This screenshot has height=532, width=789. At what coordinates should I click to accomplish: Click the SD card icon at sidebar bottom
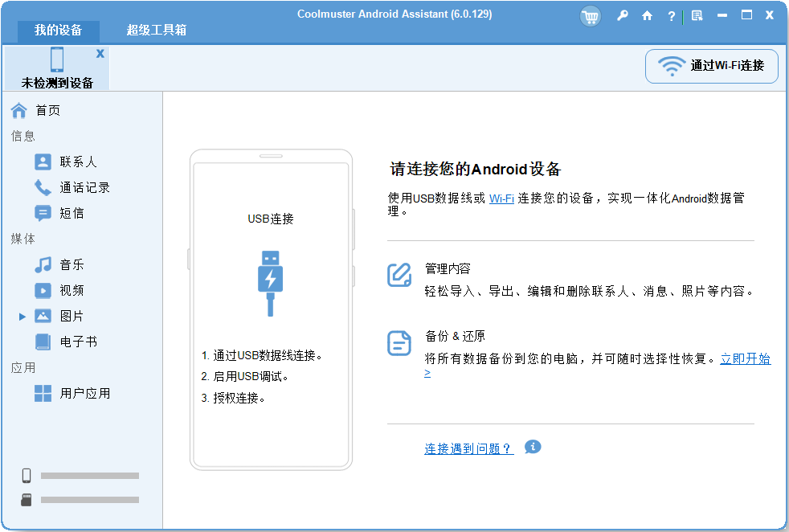coord(27,500)
